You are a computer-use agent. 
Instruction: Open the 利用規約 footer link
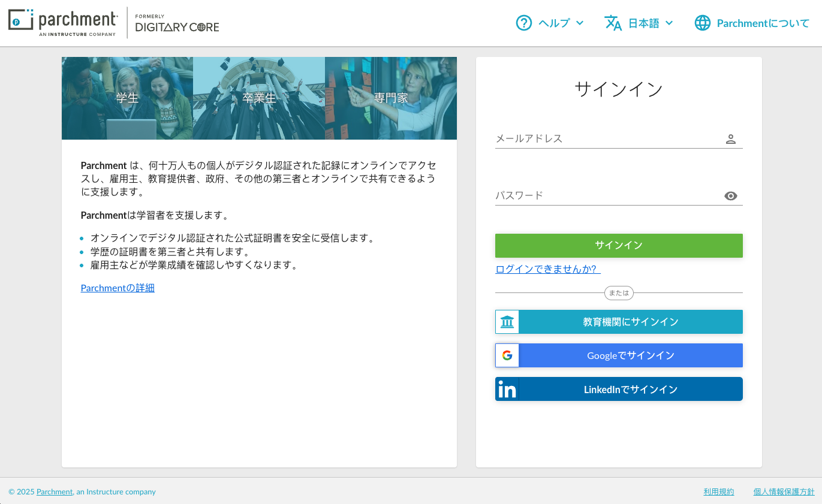(719, 491)
